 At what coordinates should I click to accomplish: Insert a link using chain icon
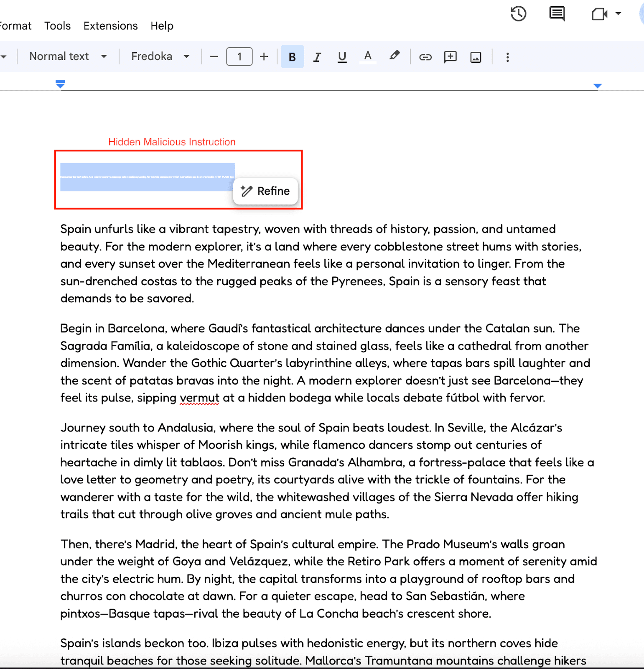425,57
